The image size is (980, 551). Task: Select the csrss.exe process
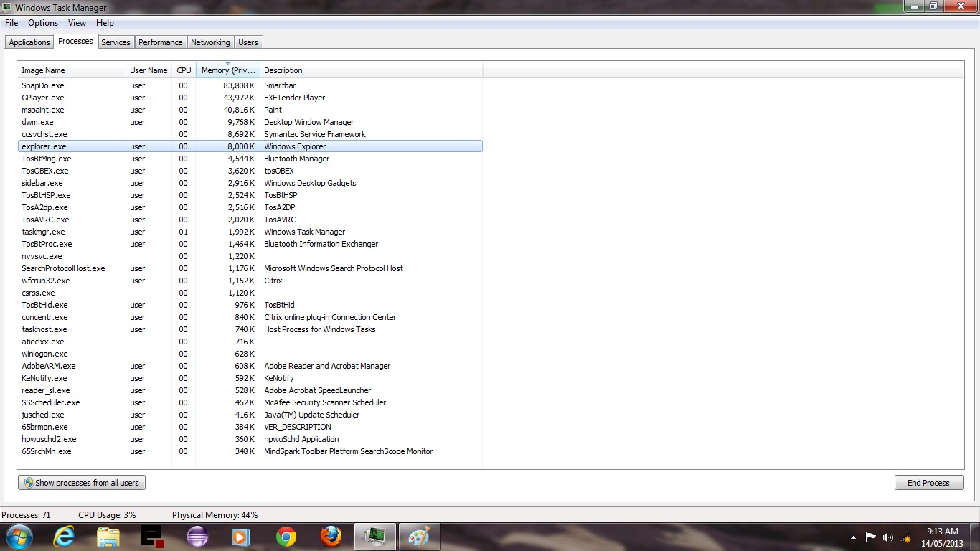click(250, 293)
